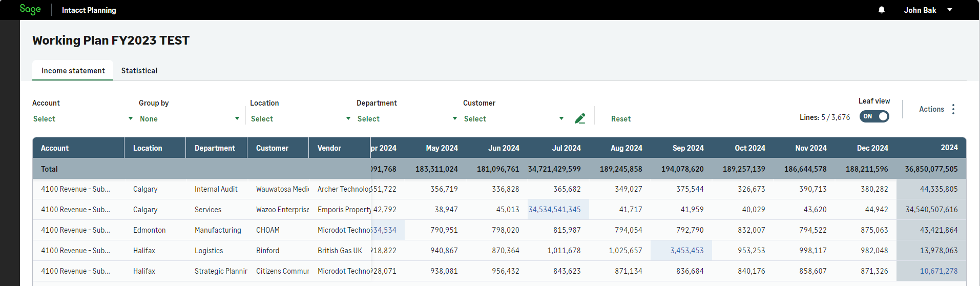This screenshot has width=980, height=286.
Task: Turn off the Leaf view toggle
Action: pos(874,116)
